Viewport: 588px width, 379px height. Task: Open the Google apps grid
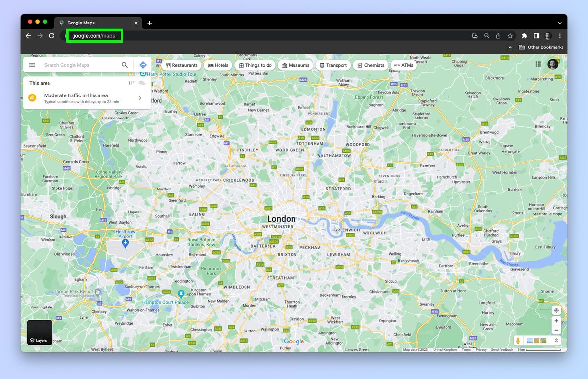coord(538,64)
